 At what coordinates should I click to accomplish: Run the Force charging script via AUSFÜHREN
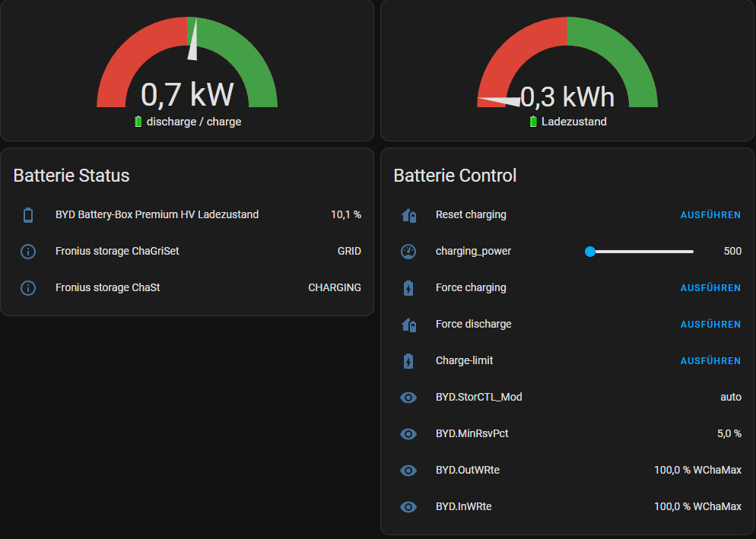pyautogui.click(x=710, y=288)
